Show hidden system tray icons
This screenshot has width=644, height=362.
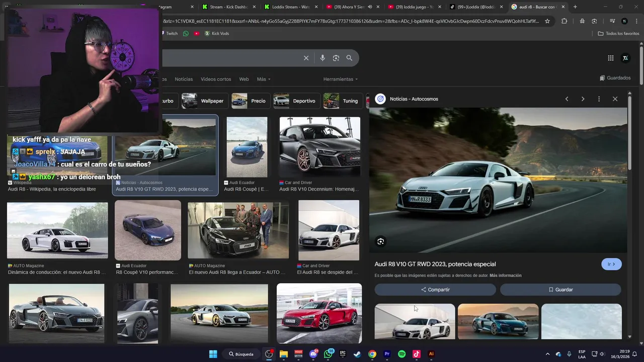coord(547,354)
